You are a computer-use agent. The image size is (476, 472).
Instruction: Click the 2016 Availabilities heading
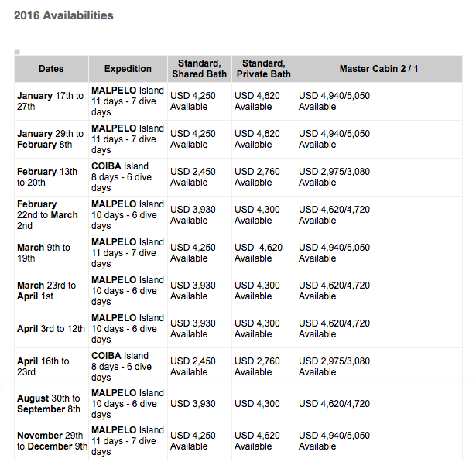click(x=63, y=15)
